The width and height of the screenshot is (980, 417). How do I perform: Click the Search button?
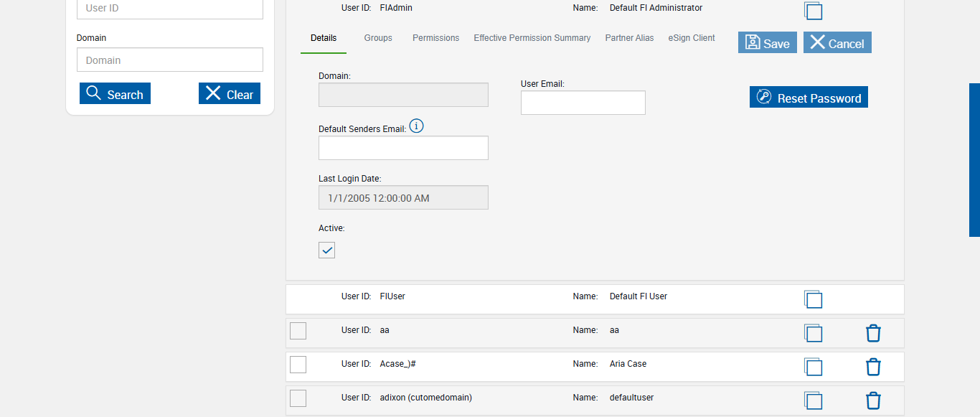tap(115, 94)
